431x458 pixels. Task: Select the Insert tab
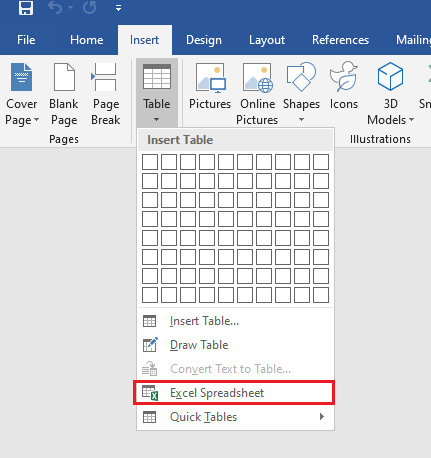(144, 40)
